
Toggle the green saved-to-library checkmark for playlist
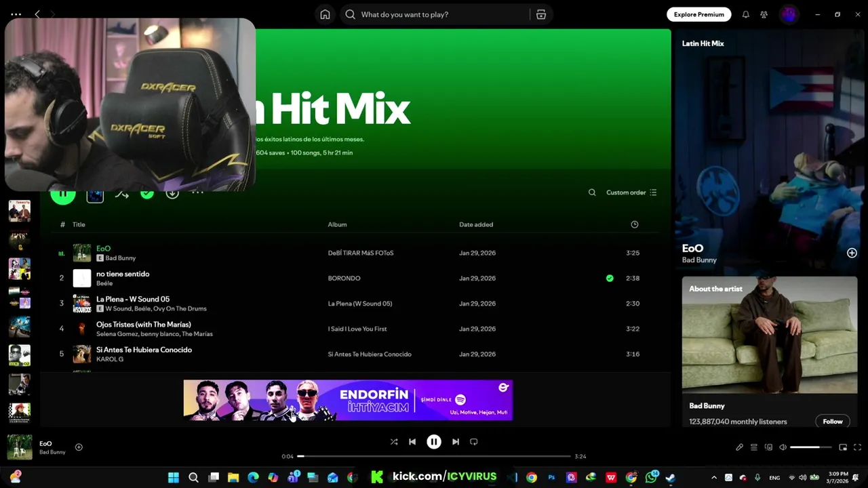(x=147, y=193)
